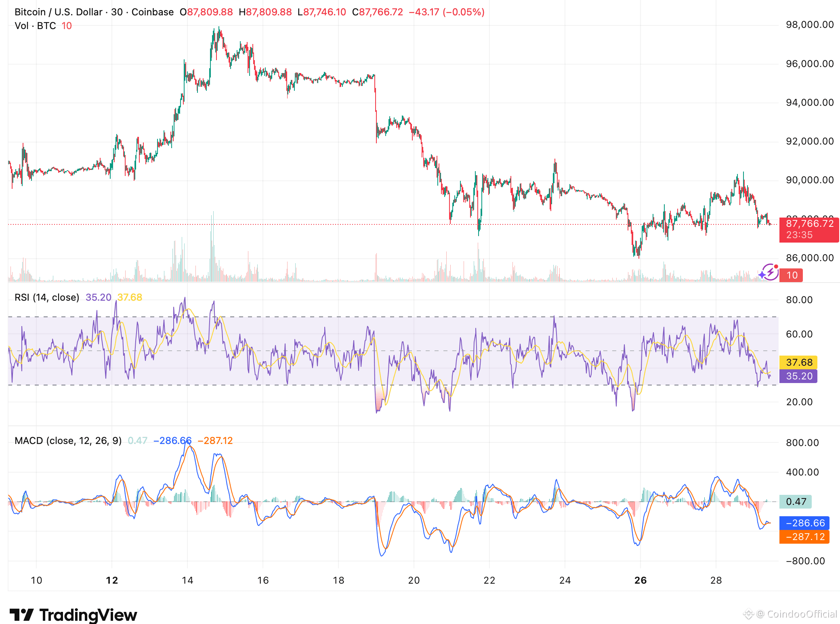Open the MACD (close, 12, 26, 9) legend
840x624 pixels.
pos(68,441)
